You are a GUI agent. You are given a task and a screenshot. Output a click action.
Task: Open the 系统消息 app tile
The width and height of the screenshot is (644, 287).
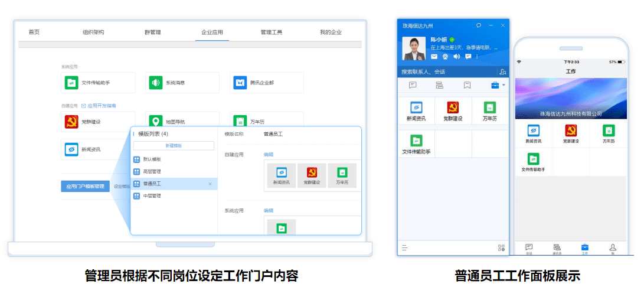point(182,83)
